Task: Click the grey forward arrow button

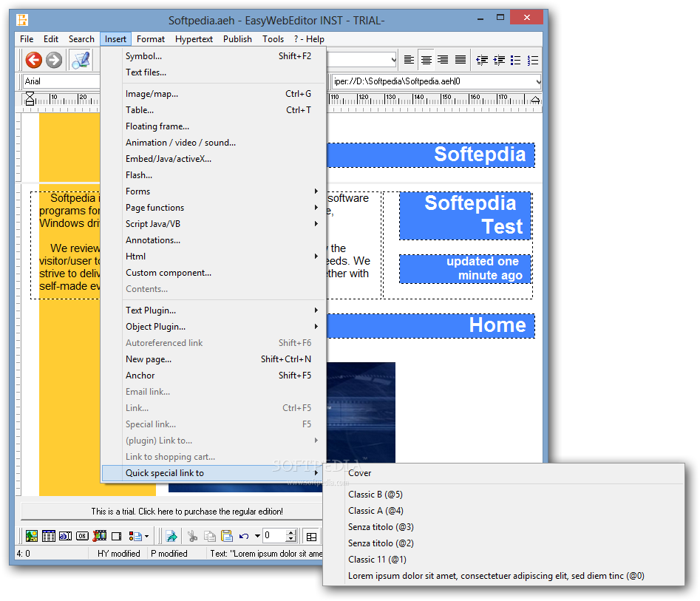Action: (54, 60)
